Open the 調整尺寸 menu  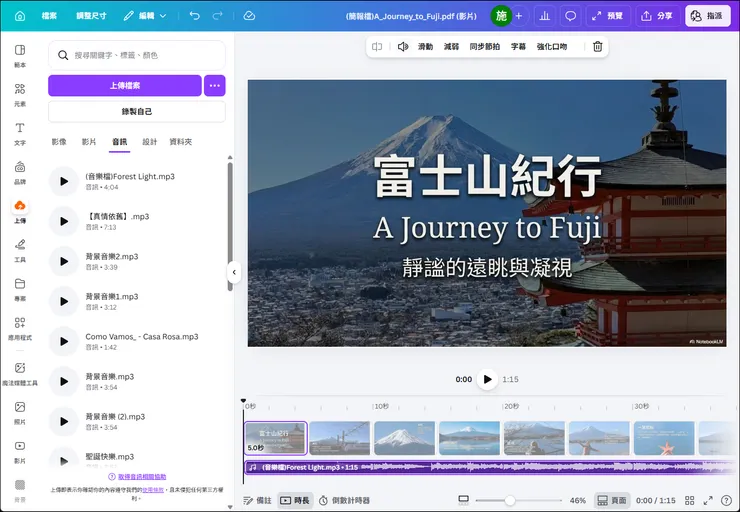91,16
